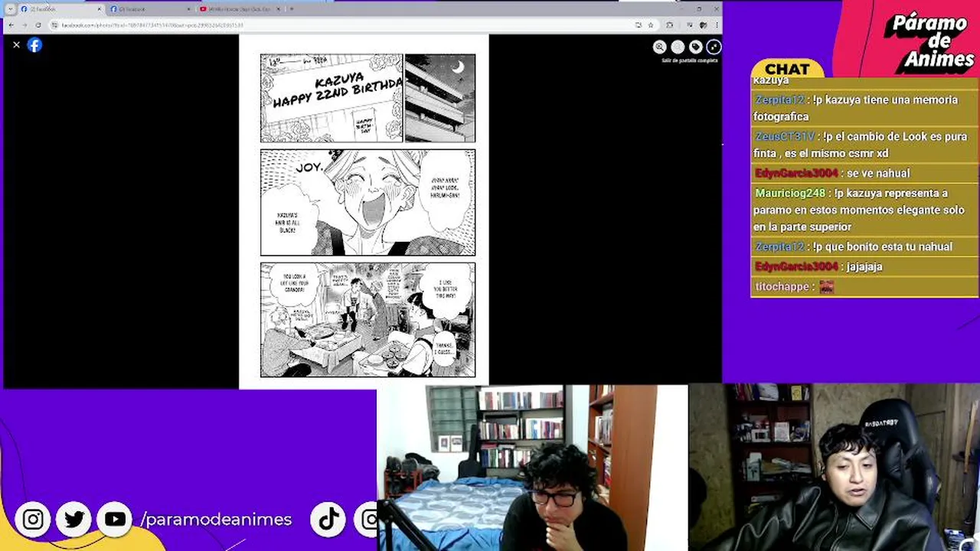Click the install/cast icon in address bar
The width and height of the screenshot is (980, 551).
point(639,24)
